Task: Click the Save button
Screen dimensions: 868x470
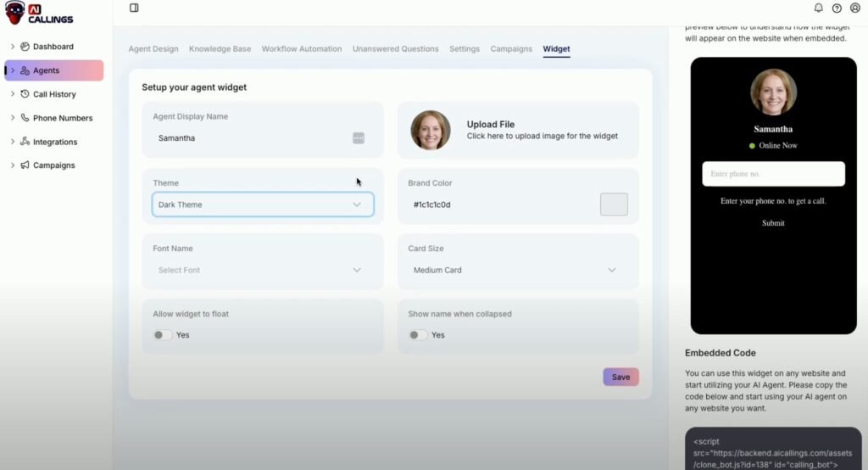Action: point(620,378)
